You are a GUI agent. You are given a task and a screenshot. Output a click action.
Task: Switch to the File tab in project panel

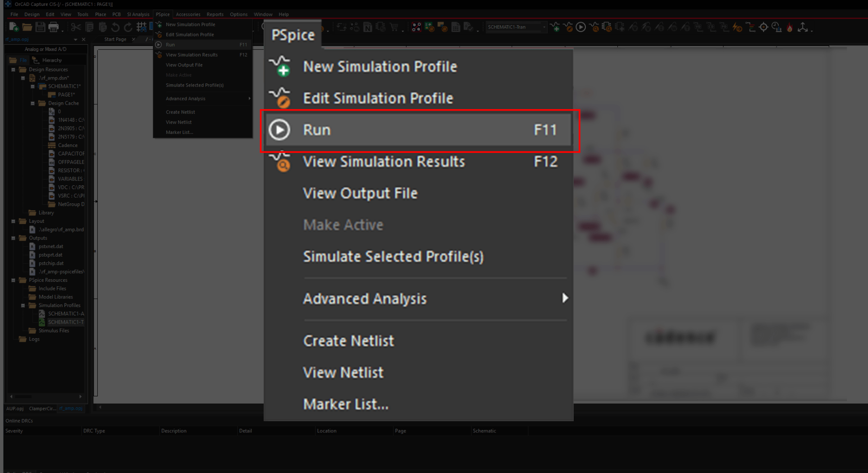click(19, 60)
